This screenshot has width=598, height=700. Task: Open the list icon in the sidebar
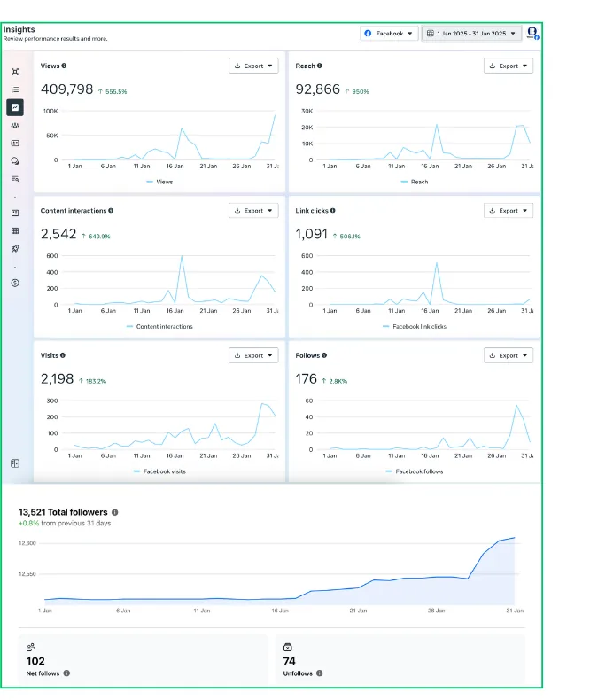pos(15,89)
